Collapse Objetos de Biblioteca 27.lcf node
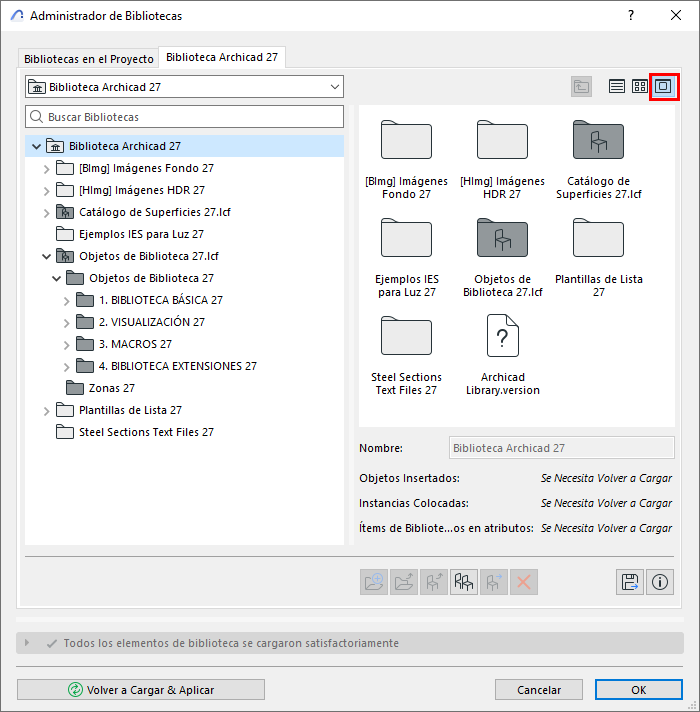This screenshot has height=712, width=700. tap(46, 257)
